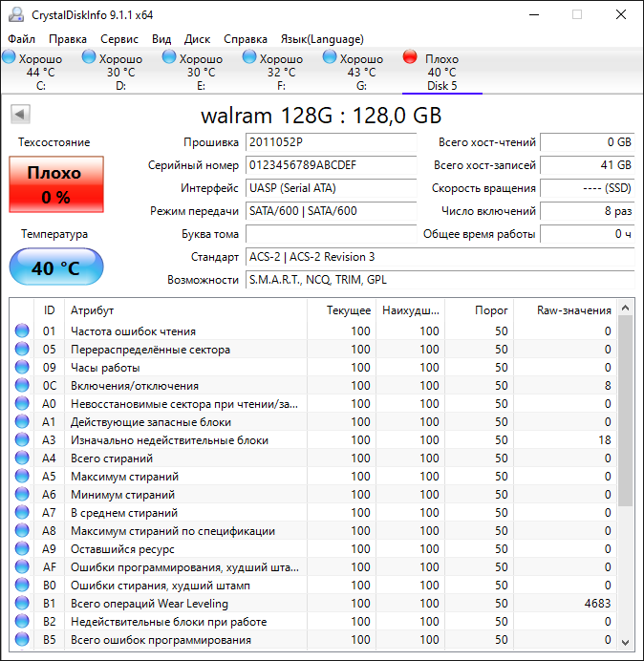The height and width of the screenshot is (661, 644).
Task: Click status icon for attribute A1
Action: 22,421
